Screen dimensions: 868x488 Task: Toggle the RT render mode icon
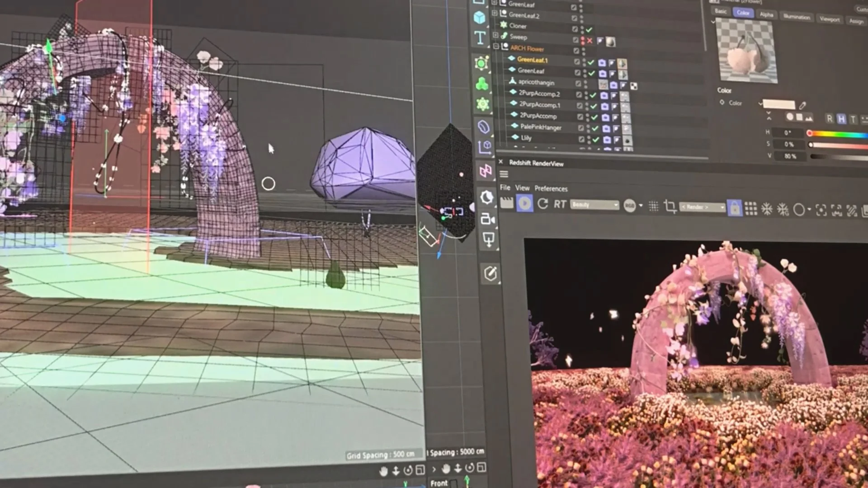click(560, 204)
